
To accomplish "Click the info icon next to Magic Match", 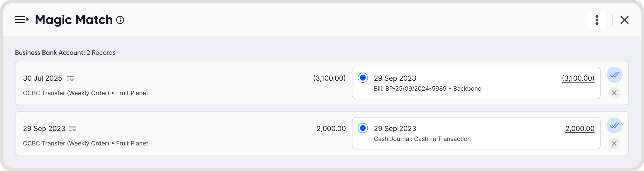I will point(120,20).
